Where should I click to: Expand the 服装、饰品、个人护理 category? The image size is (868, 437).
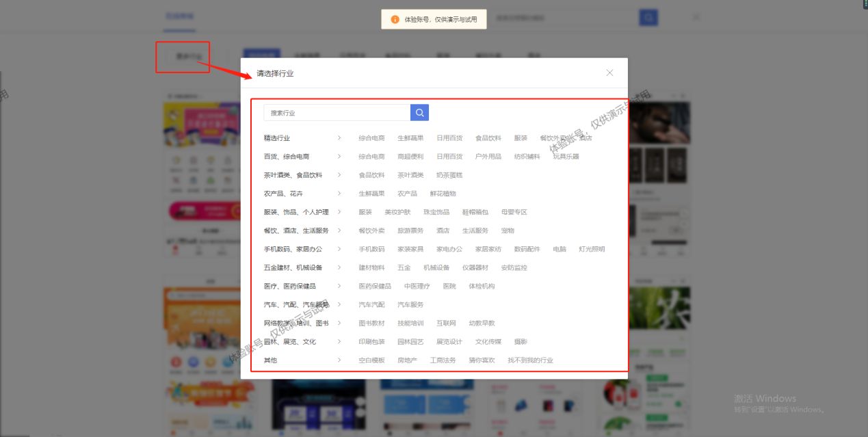[x=339, y=212]
